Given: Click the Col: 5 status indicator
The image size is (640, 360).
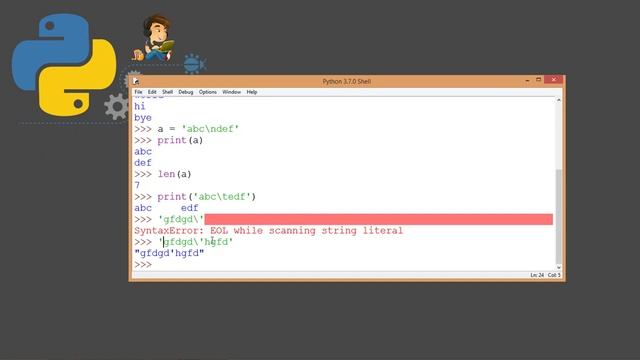Looking at the screenshot, I should 554,275.
